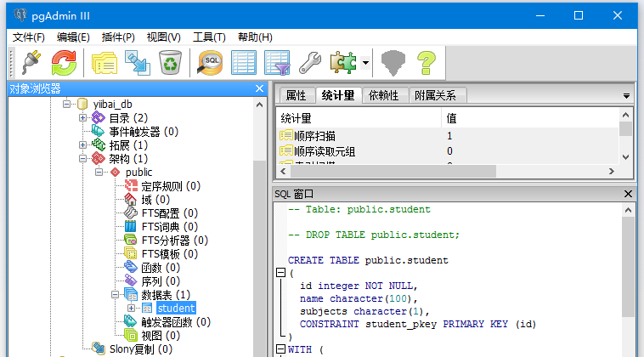Collapse the 架构 (1) node
Image resolution: width=644 pixels, height=357 pixels.
point(82,159)
